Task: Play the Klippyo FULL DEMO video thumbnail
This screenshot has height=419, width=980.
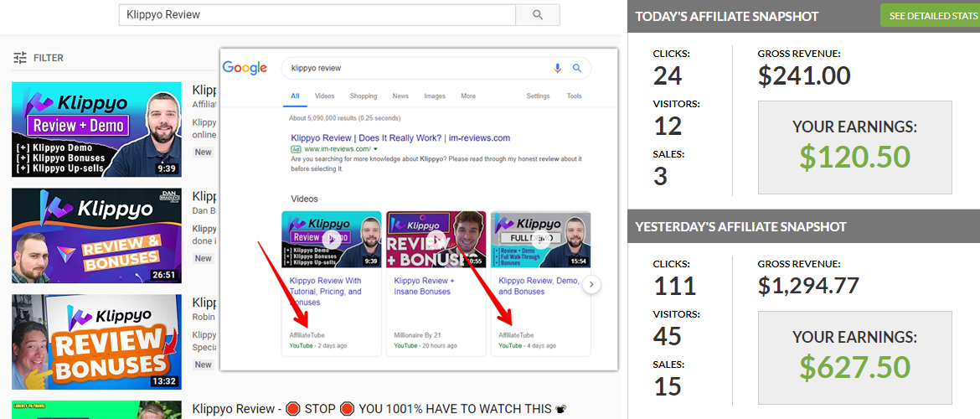Action: [540, 241]
